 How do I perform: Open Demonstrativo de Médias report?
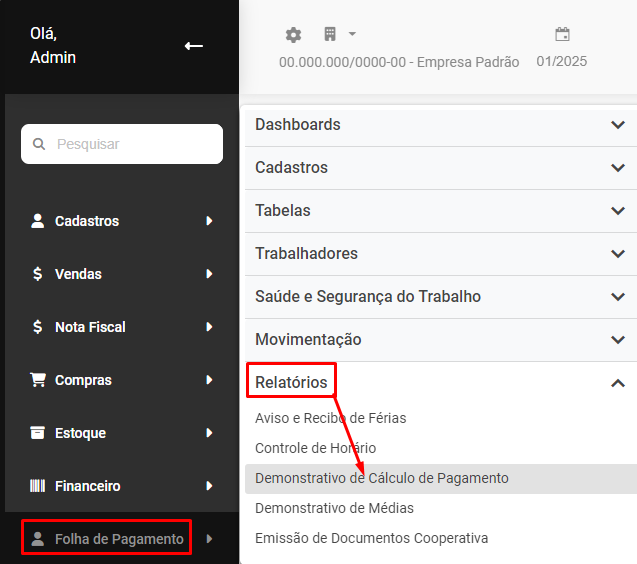(334, 508)
